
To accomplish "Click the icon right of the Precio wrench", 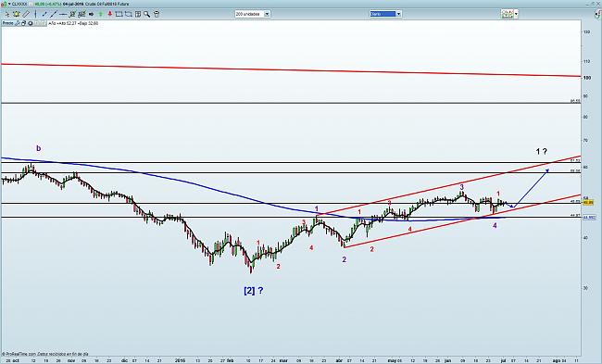I will tap(23, 23).
